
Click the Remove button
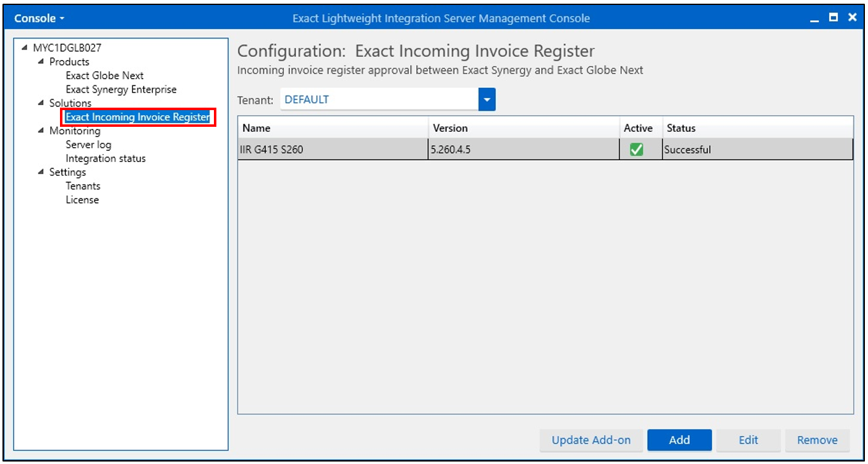[817, 440]
